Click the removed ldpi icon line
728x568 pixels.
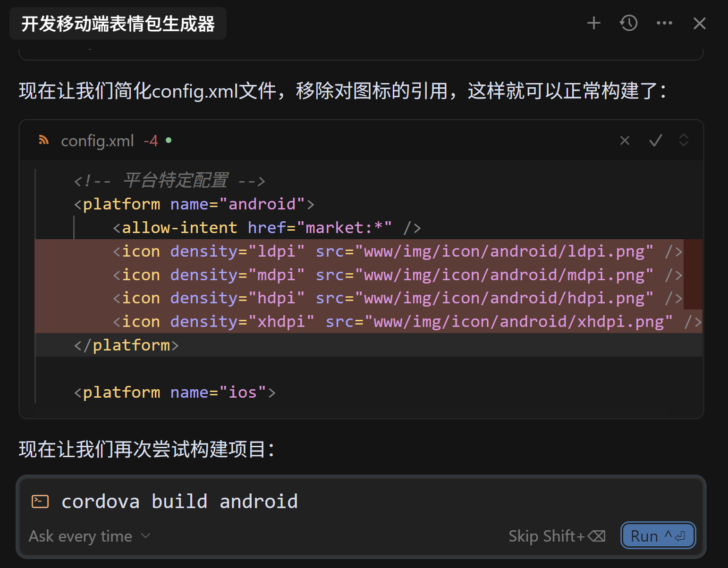point(369,251)
